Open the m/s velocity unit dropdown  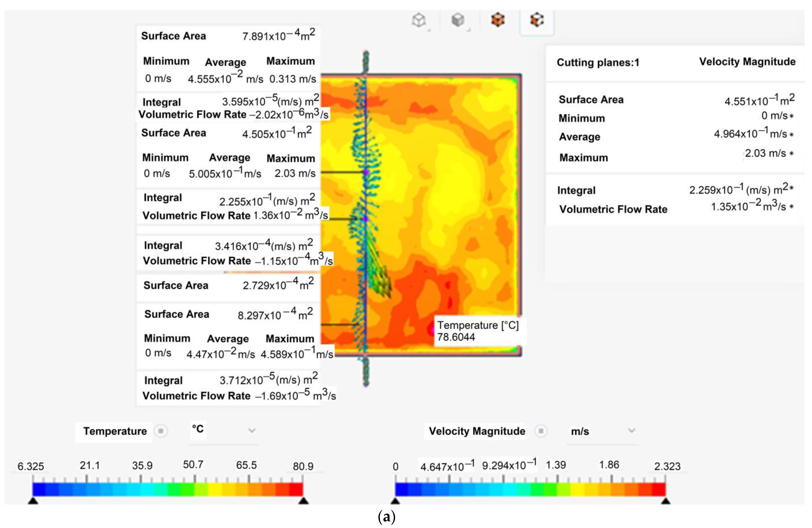click(632, 431)
